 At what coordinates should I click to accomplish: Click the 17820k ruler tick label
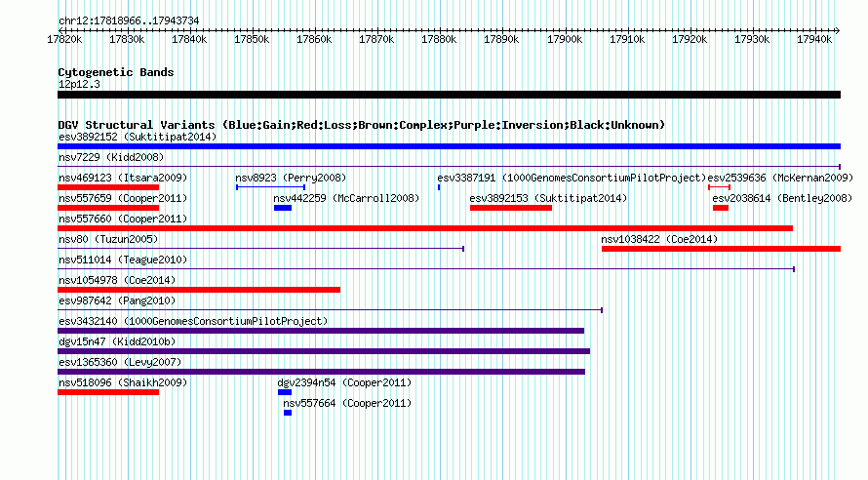click(x=64, y=39)
